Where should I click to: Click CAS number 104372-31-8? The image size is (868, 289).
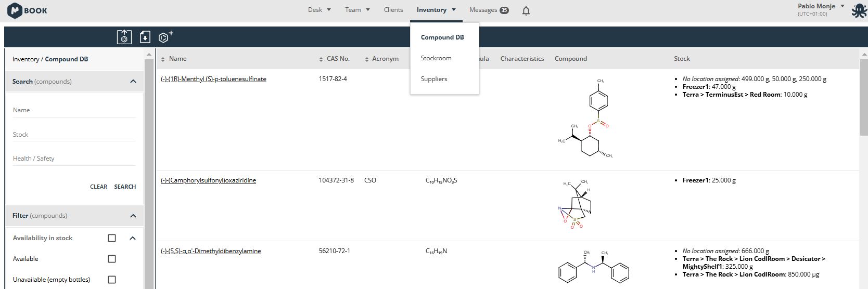tap(336, 180)
